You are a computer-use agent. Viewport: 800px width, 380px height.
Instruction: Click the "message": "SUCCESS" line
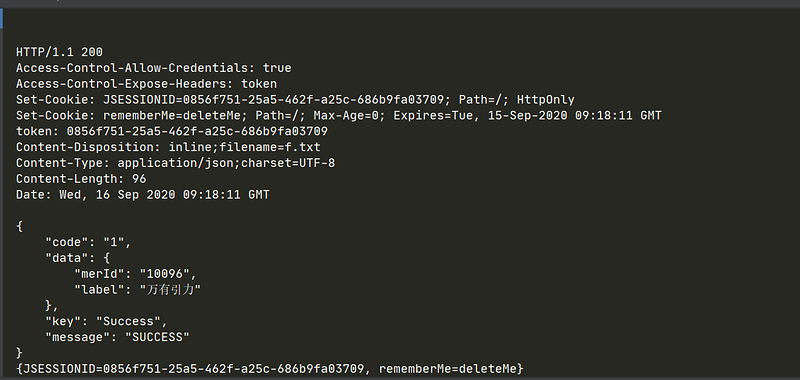coord(117,337)
